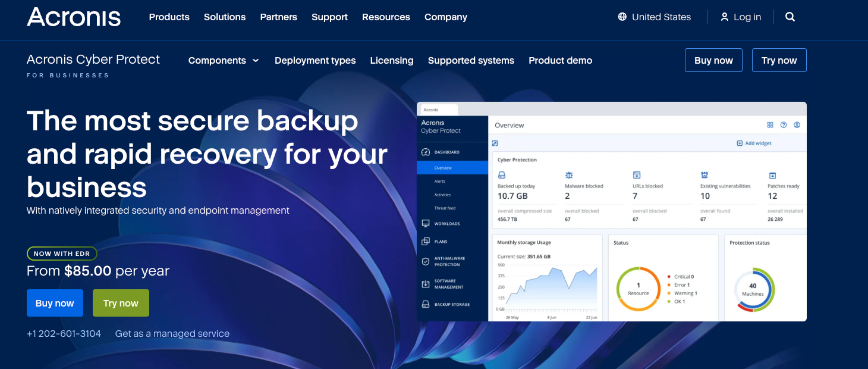Click the From $85.00 per year price text

[98, 271]
